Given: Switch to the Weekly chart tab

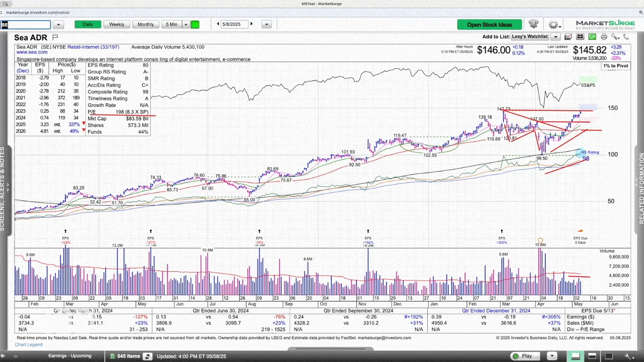Looking at the screenshot, I should click(x=117, y=24).
